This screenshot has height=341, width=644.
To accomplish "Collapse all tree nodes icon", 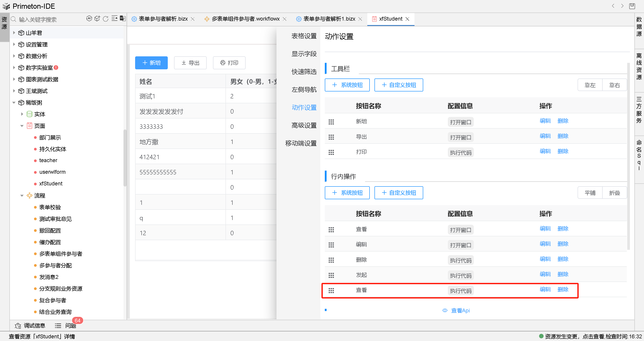I will pos(114,19).
